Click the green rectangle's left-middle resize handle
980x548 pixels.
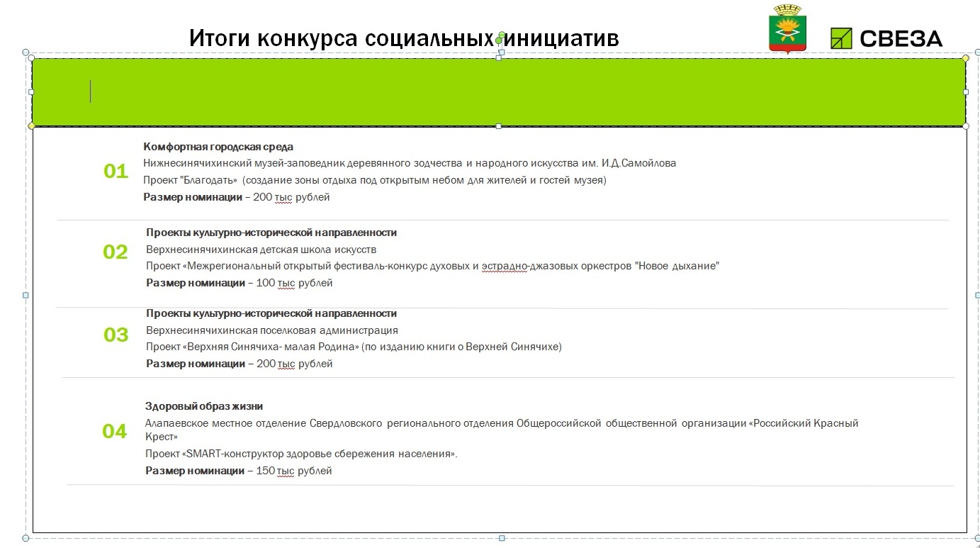[x=31, y=91]
